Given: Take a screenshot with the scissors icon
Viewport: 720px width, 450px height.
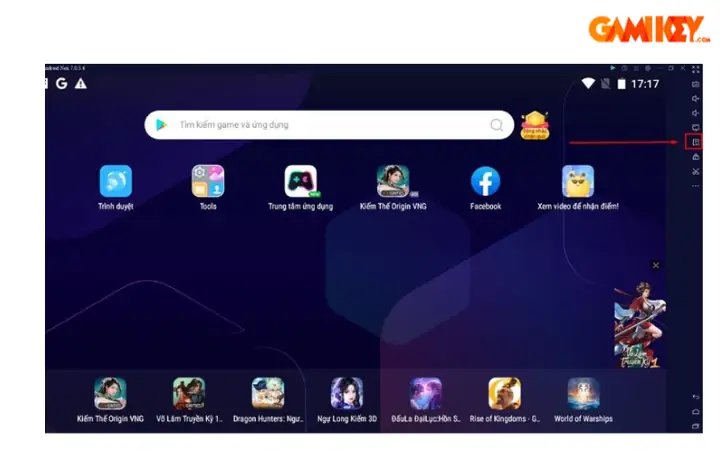Looking at the screenshot, I should point(696,172).
